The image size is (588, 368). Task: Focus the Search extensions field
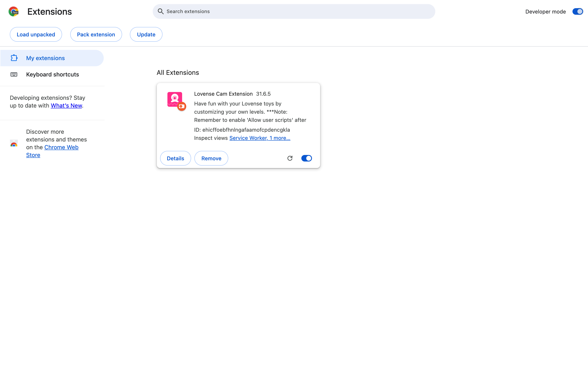point(294,11)
